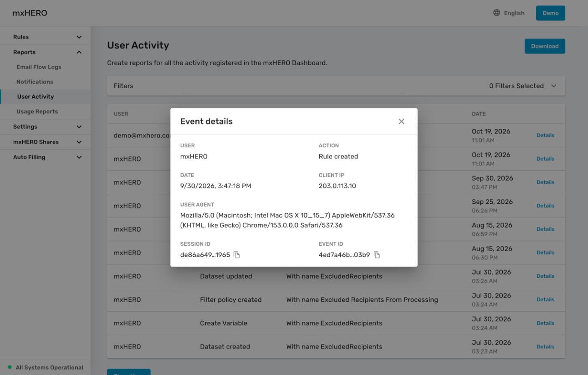Click the "Filter policy created" cell
The height and width of the screenshot is (375, 588).
(x=231, y=300)
